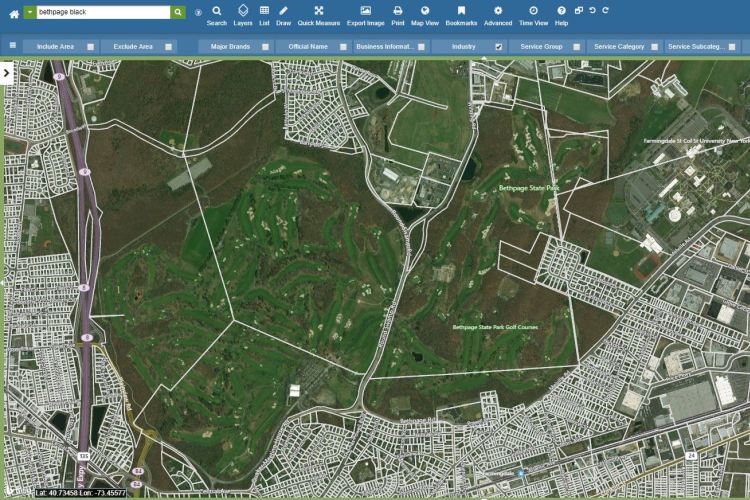Open the List view tool

[264, 16]
